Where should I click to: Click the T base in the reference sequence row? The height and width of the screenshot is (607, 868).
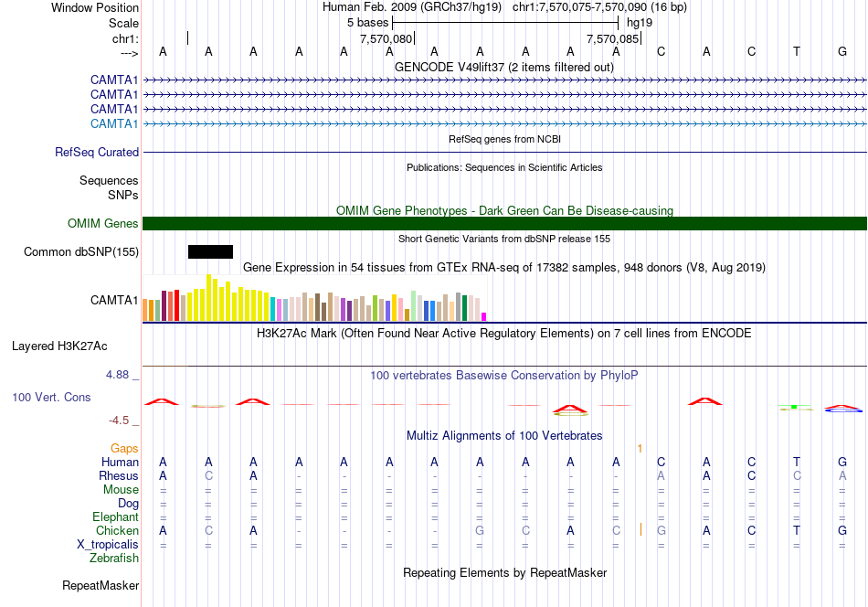[797, 51]
